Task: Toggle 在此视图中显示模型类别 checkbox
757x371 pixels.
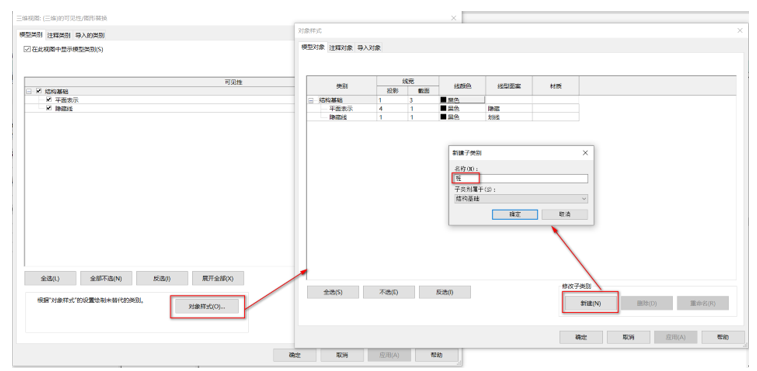Action: pyautogui.click(x=27, y=49)
